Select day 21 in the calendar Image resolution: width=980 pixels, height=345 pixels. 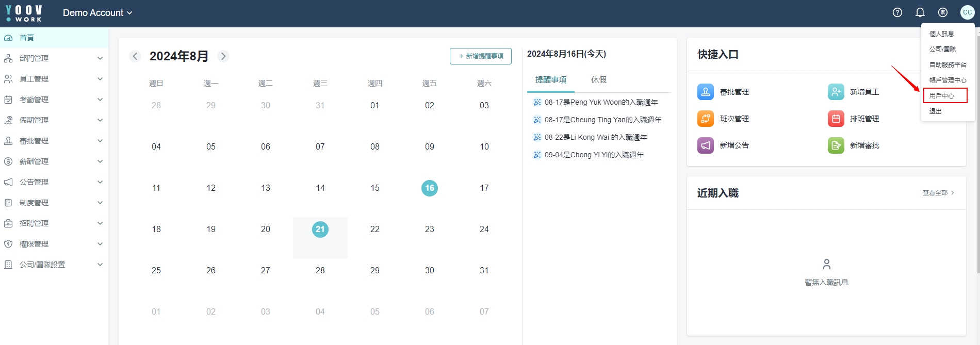click(x=320, y=229)
